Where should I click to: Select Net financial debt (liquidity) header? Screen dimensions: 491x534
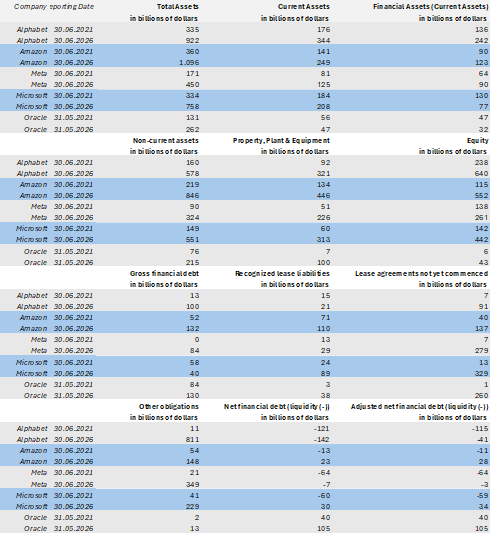(x=276, y=406)
